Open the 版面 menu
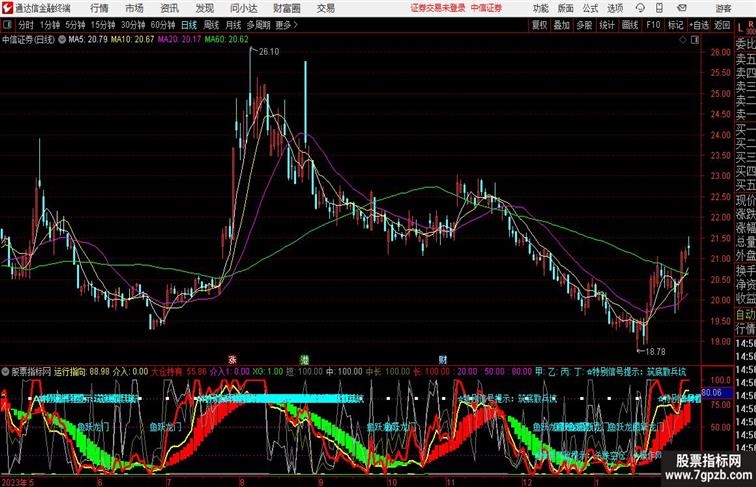Screen dimensions: 756x487 click(566, 8)
